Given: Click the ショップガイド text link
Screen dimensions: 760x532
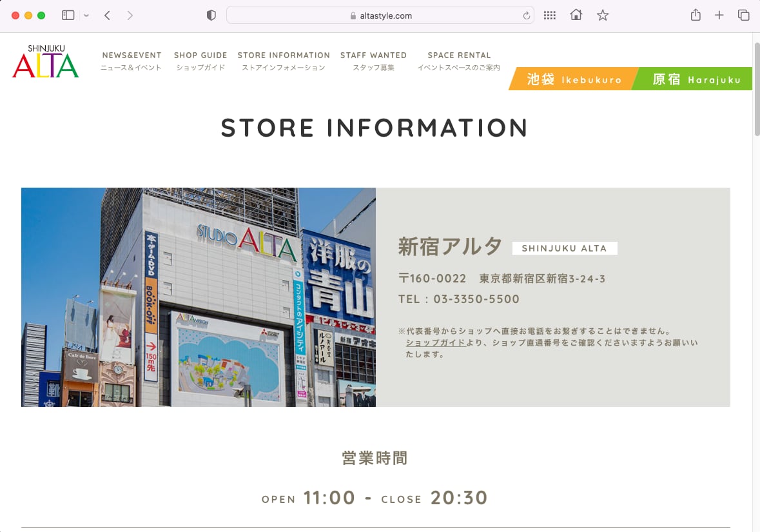Looking at the screenshot, I should click(435, 342).
